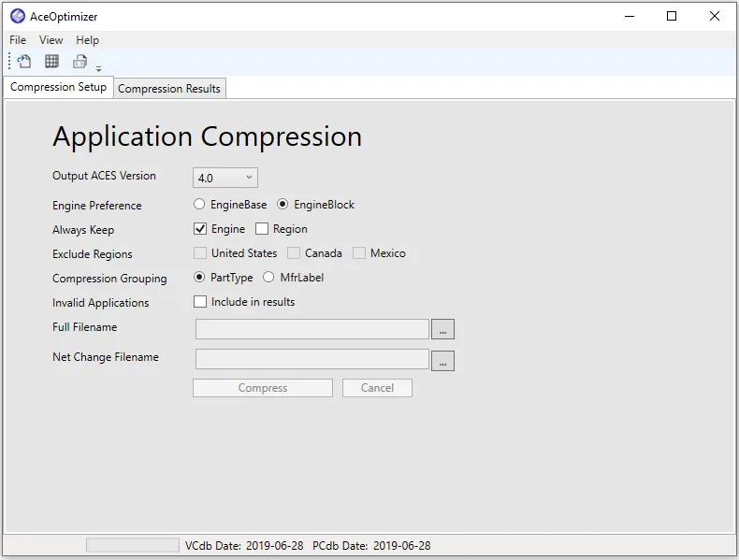
Task: Maximize the AceOptimizer window
Action: coord(672,16)
